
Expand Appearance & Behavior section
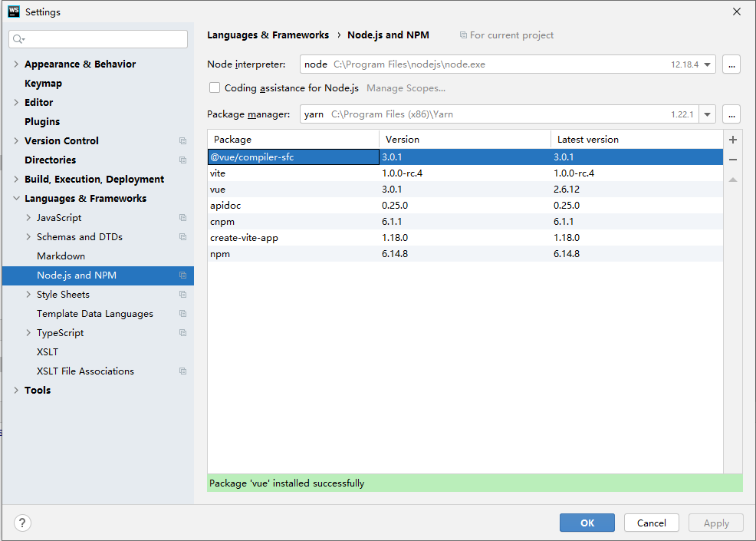(x=16, y=64)
